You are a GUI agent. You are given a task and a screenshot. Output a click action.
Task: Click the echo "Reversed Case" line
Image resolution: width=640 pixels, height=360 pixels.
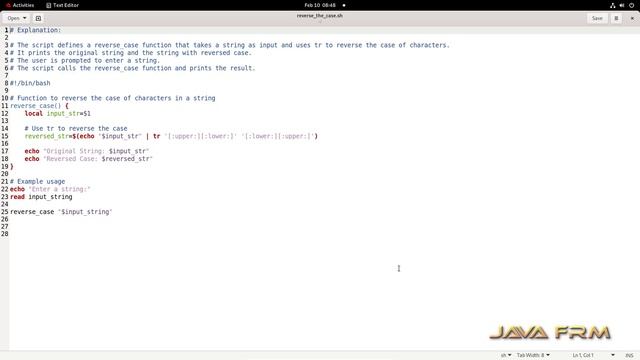pyautogui.click(x=88, y=159)
